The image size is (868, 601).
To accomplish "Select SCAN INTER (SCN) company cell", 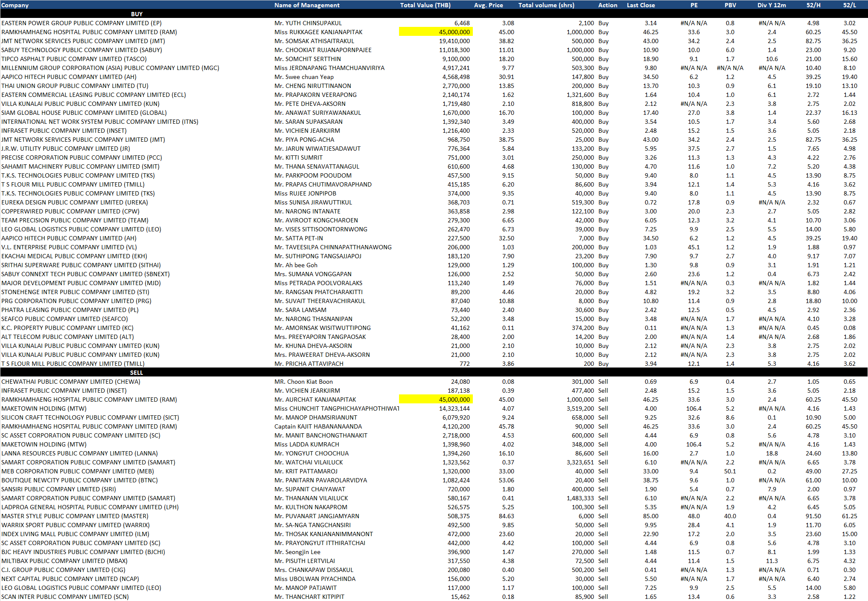I will coord(65,597).
